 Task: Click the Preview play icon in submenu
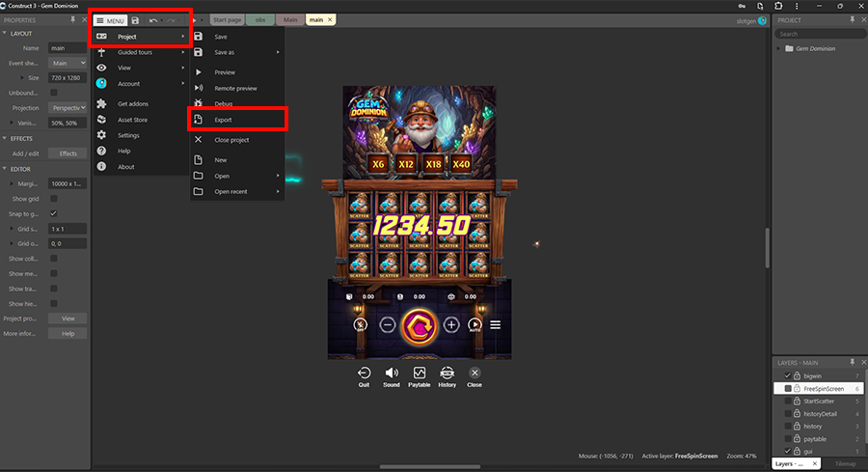pos(198,72)
